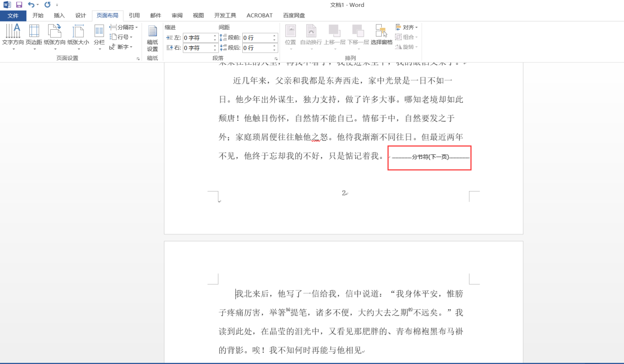Click the spacing-after icon beside 段后
Viewport: 624px width, 364px height.
coord(223,48)
